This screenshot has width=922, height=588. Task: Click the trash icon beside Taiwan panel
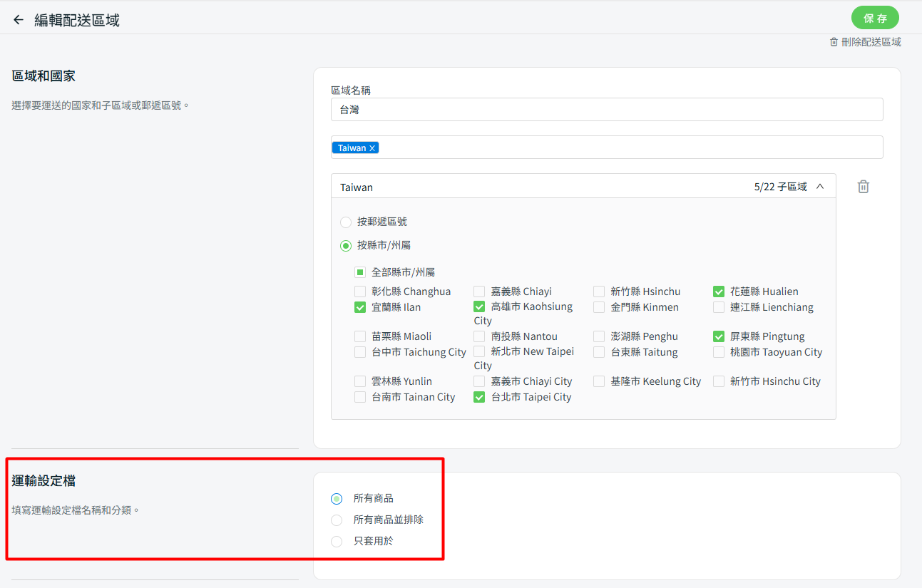(863, 187)
